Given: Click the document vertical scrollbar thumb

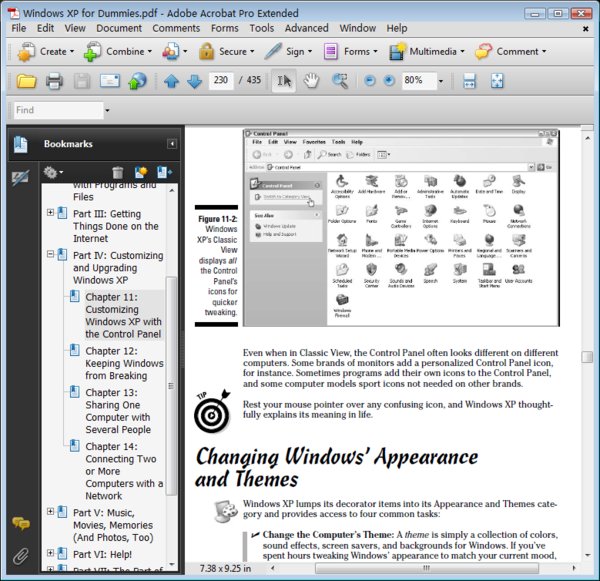Looking at the screenshot, I should coord(587,357).
